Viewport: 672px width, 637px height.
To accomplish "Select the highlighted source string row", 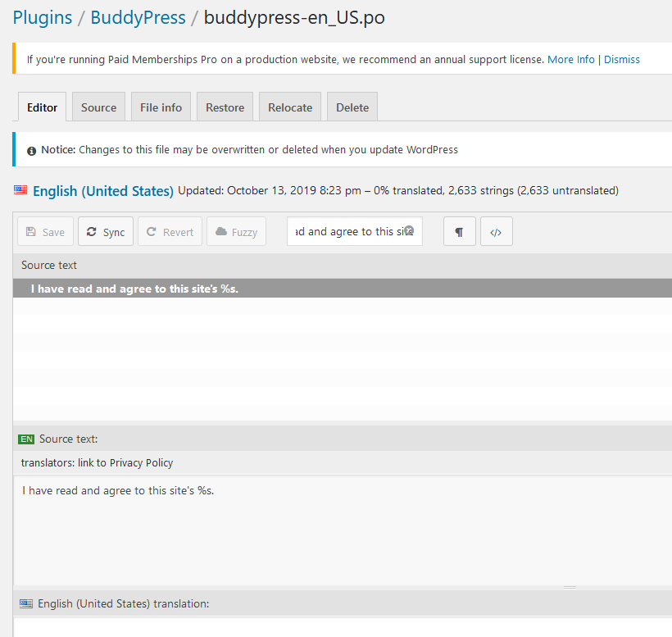I will click(343, 289).
